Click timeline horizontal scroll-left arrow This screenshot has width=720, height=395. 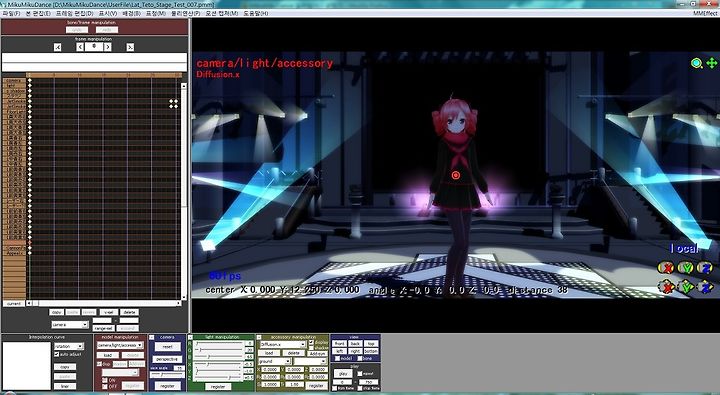(x=29, y=303)
